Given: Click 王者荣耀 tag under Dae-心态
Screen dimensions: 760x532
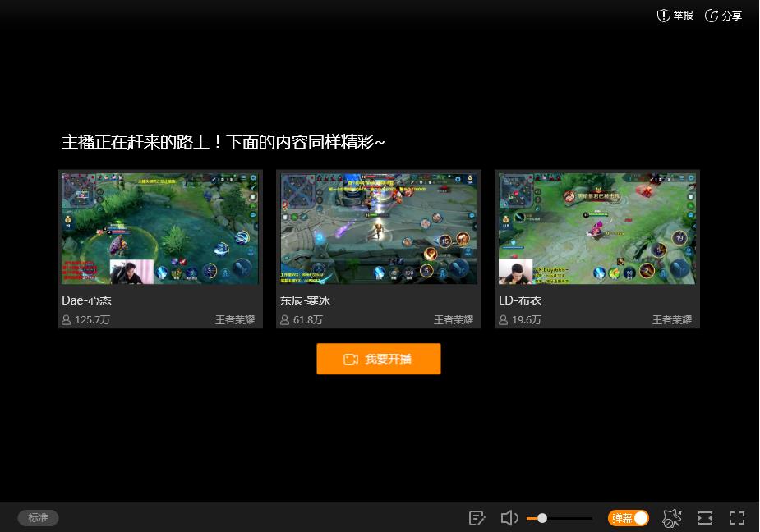Looking at the screenshot, I should [x=235, y=319].
